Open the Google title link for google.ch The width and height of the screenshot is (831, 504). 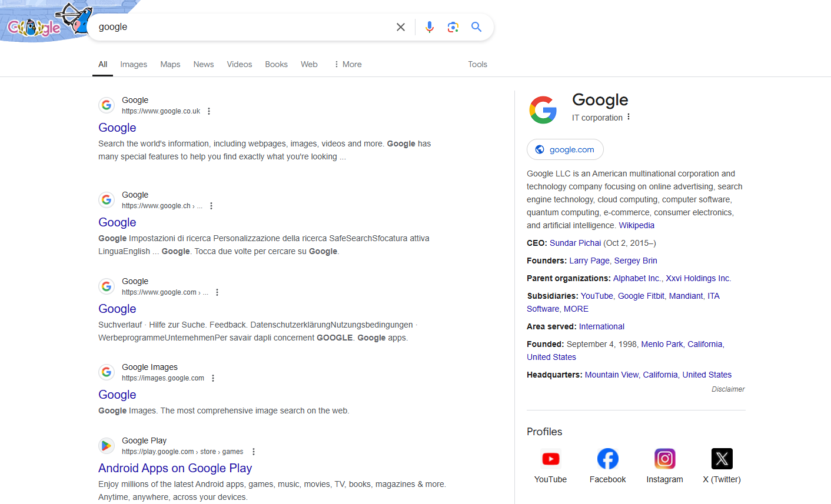click(x=117, y=222)
